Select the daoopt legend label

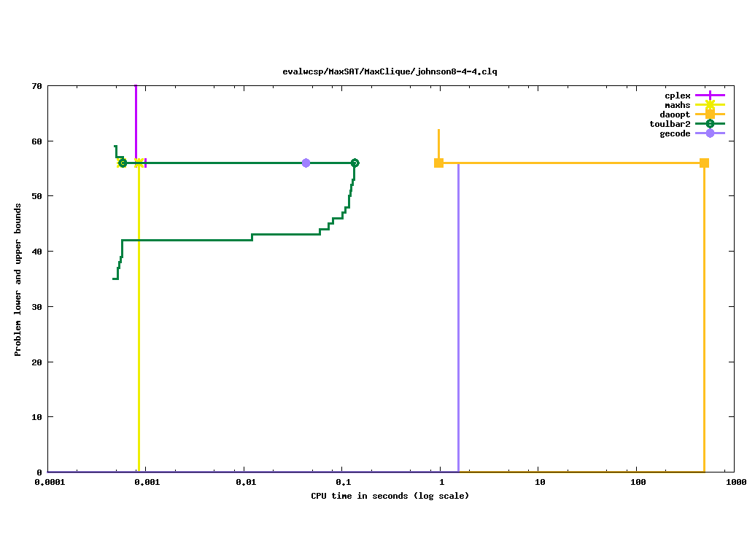coord(675,114)
